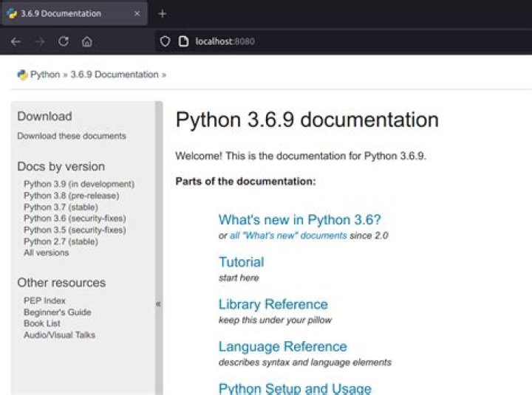Open the All versions link
The image size is (532, 395).
46,253
